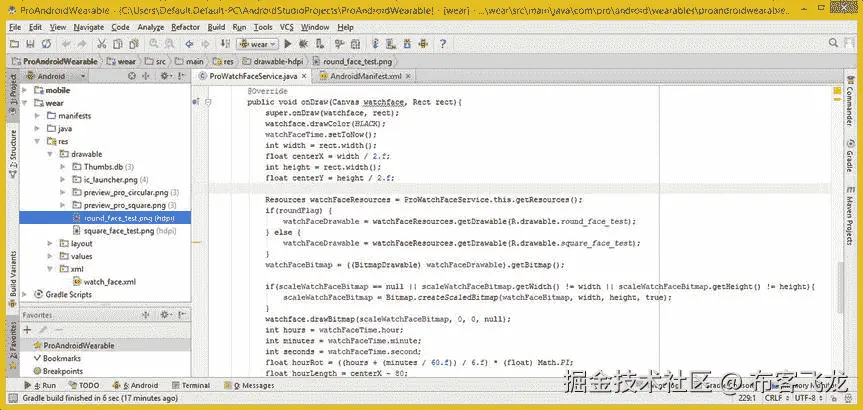This screenshot has height=410, width=863.
Task: Click the breadcrumb item drawable-hdpi
Action: [274, 62]
